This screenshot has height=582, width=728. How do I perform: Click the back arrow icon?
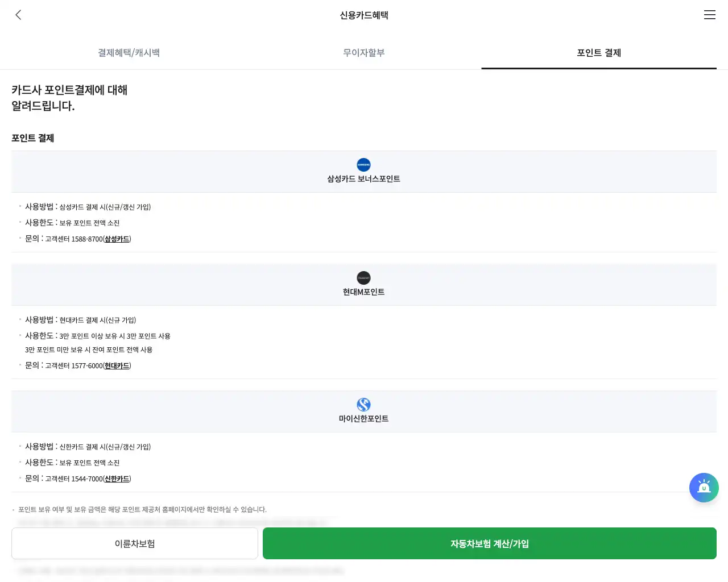pos(18,15)
